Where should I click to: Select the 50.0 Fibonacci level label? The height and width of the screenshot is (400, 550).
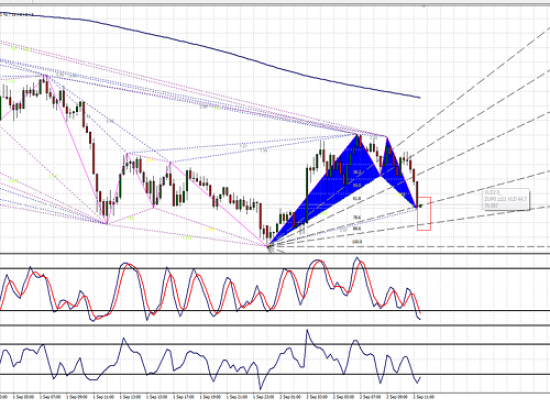click(357, 185)
